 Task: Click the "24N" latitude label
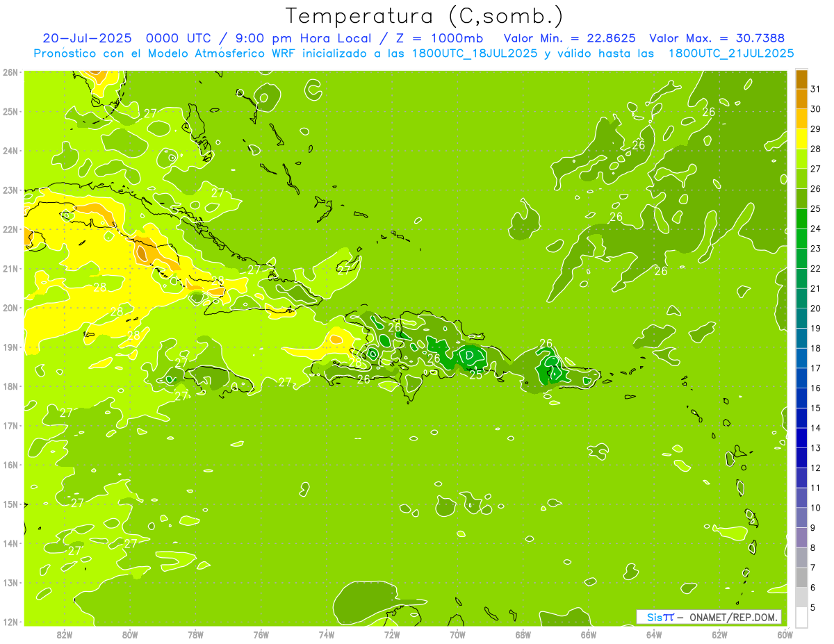click(10, 151)
